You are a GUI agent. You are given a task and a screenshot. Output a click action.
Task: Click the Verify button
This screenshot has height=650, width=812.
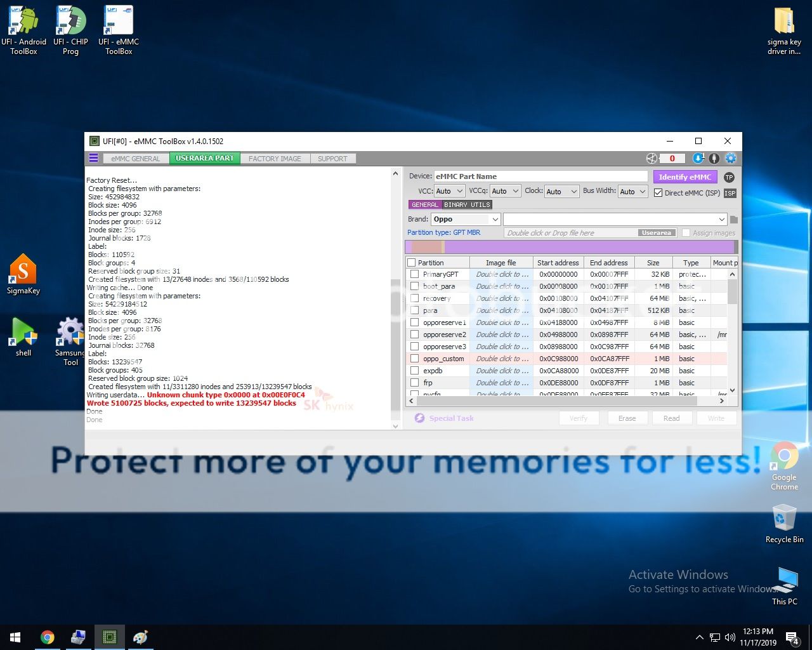click(579, 418)
